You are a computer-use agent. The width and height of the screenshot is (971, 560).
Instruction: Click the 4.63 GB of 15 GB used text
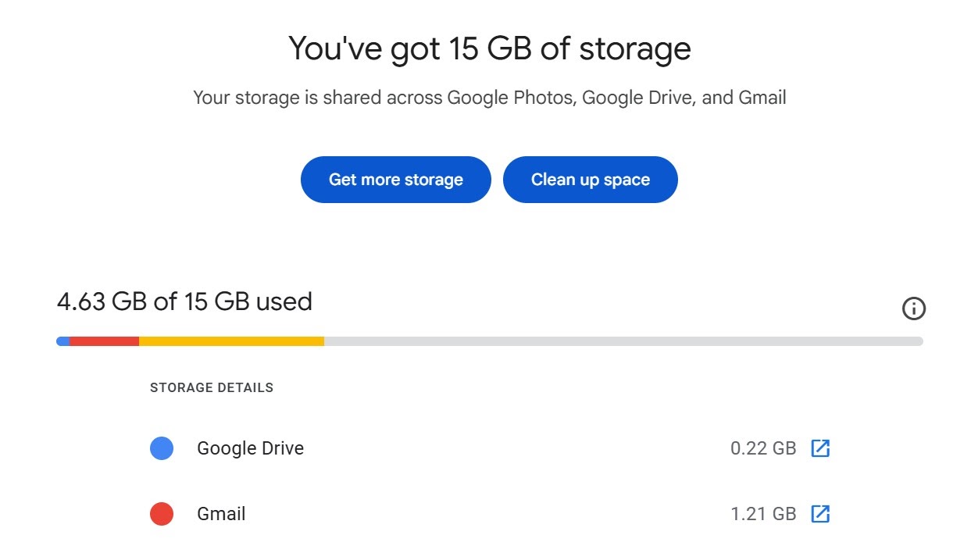184,301
